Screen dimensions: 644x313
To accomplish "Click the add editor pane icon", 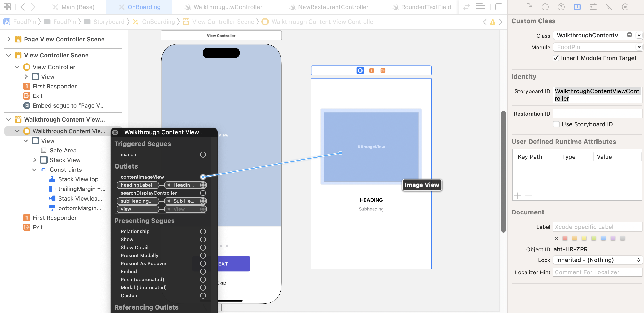I will tap(499, 7).
